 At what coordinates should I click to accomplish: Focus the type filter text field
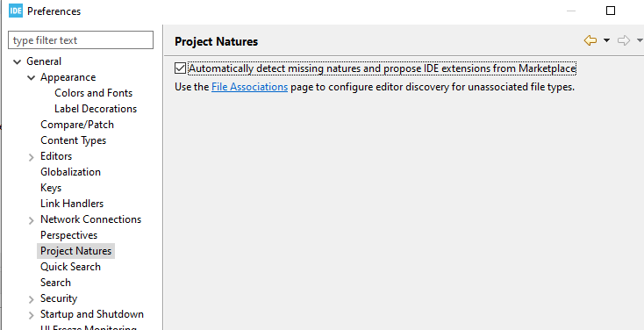[81, 40]
